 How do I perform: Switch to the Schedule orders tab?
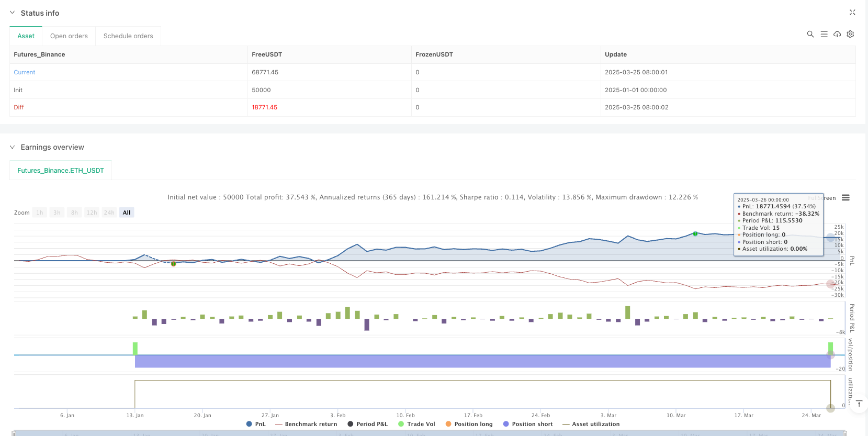coord(128,36)
